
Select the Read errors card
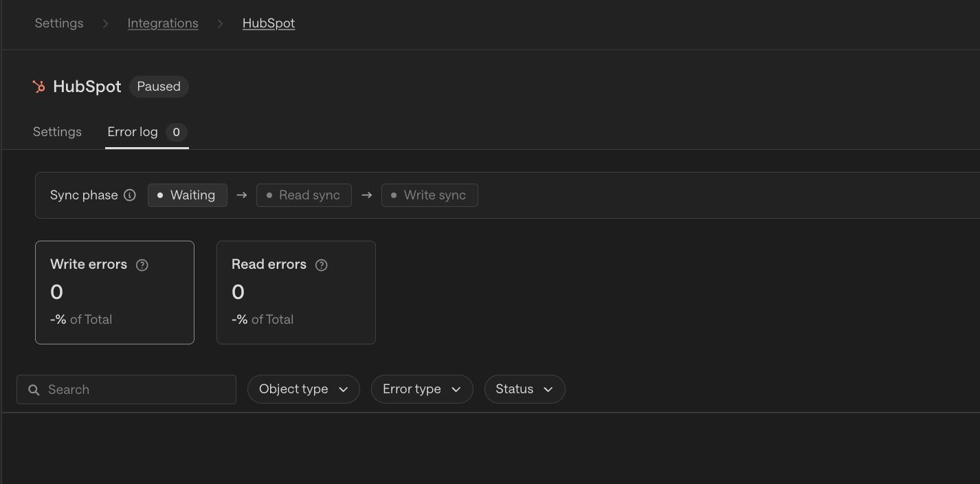(x=296, y=292)
